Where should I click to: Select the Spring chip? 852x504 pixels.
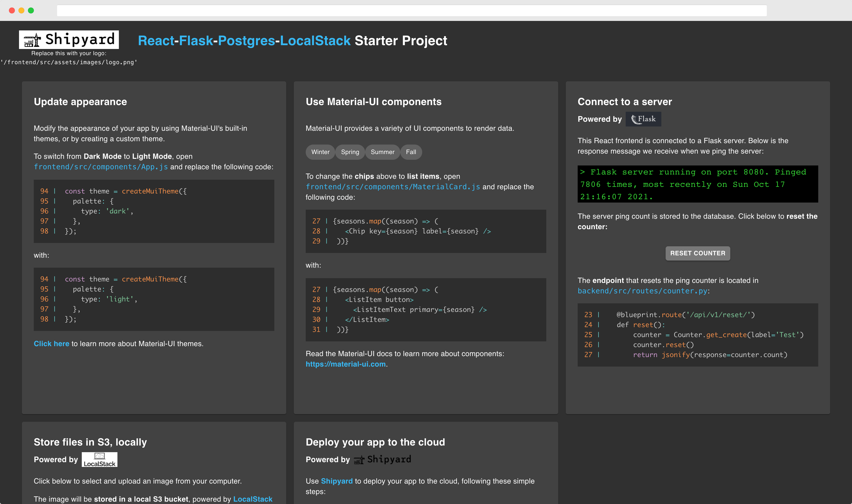click(350, 152)
